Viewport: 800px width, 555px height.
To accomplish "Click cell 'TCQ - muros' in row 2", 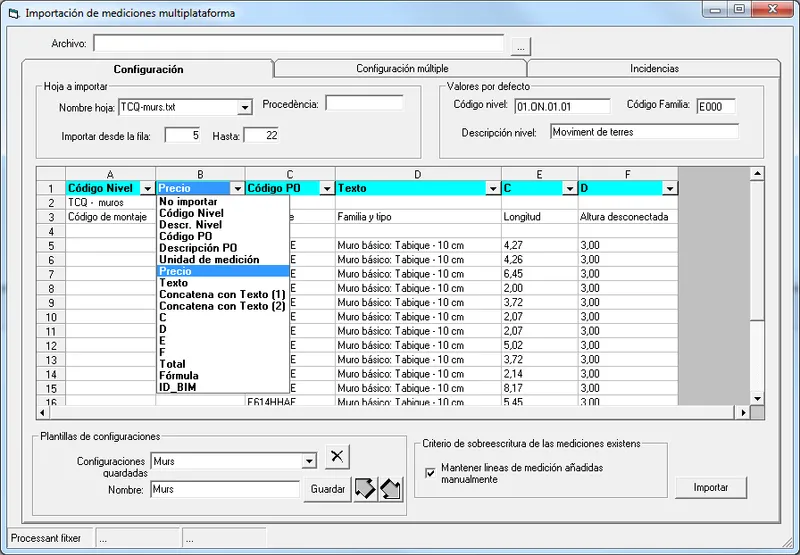I will 110,203.
